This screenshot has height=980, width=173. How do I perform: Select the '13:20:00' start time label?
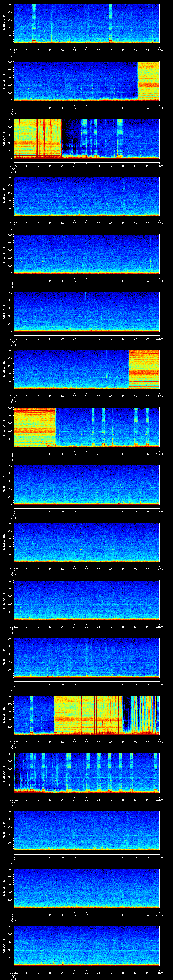click(13, 396)
